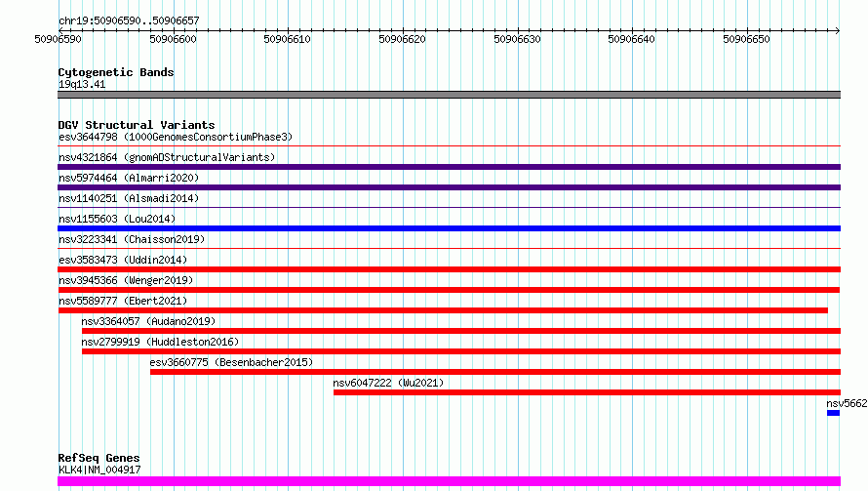Select the grey 19q13.41 cytogenetic band bar
868x491 pixels.
pyautogui.click(x=449, y=95)
